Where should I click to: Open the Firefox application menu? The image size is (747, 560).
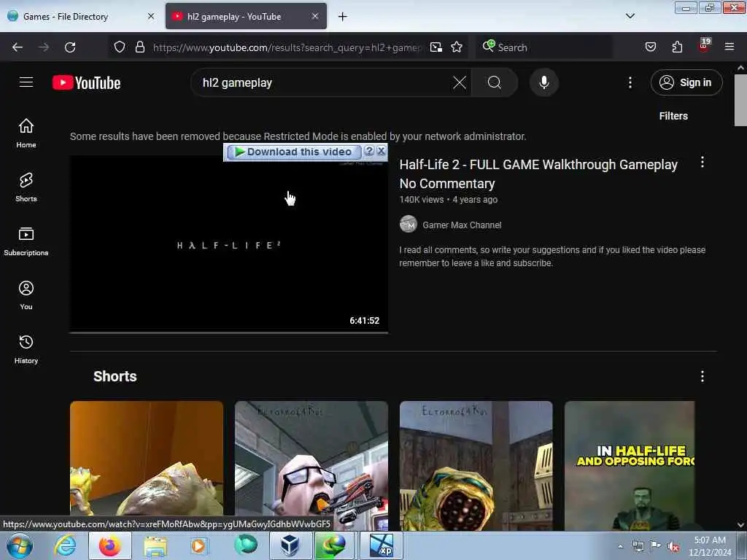point(729,47)
